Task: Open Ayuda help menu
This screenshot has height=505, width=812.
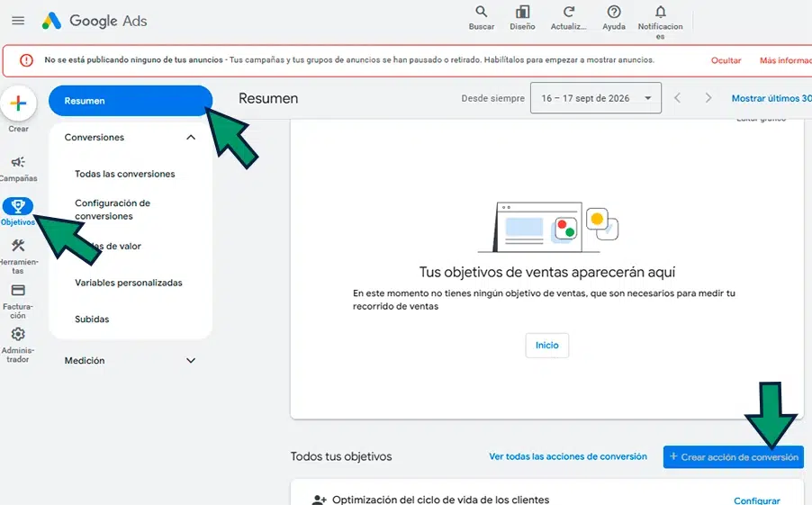Action: (x=614, y=18)
